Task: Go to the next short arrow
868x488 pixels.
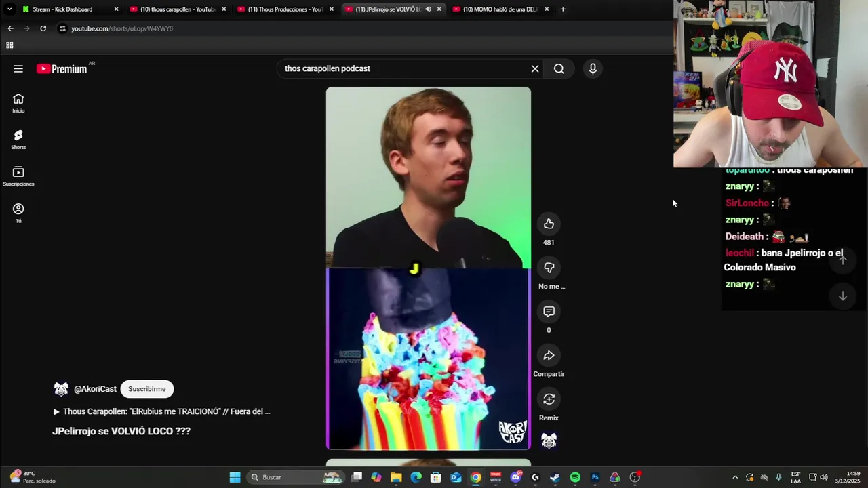Action: tap(843, 296)
